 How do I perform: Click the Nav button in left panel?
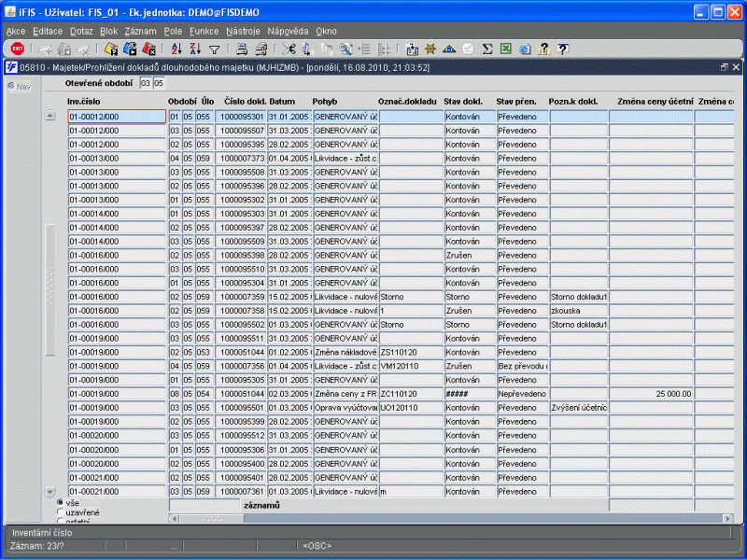pos(19,87)
